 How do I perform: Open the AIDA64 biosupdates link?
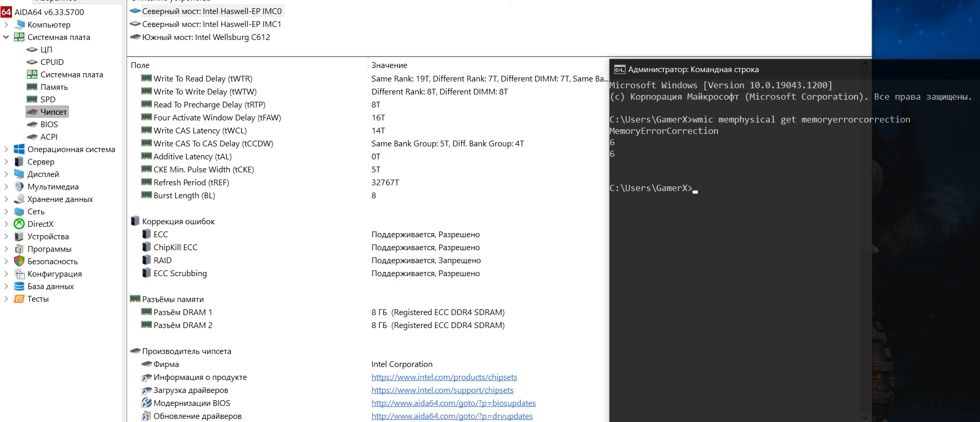pyautogui.click(x=453, y=403)
